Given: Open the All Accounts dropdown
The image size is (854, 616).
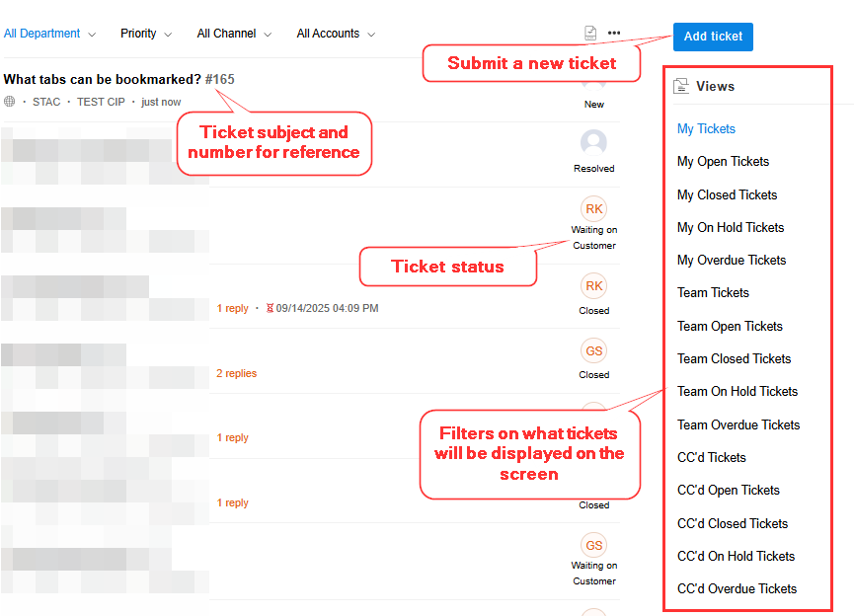Looking at the screenshot, I should (x=336, y=34).
